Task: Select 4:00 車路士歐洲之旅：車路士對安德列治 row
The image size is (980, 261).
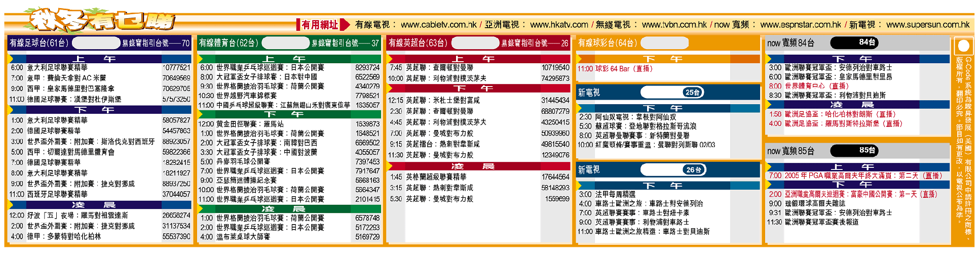Action: pos(668,203)
